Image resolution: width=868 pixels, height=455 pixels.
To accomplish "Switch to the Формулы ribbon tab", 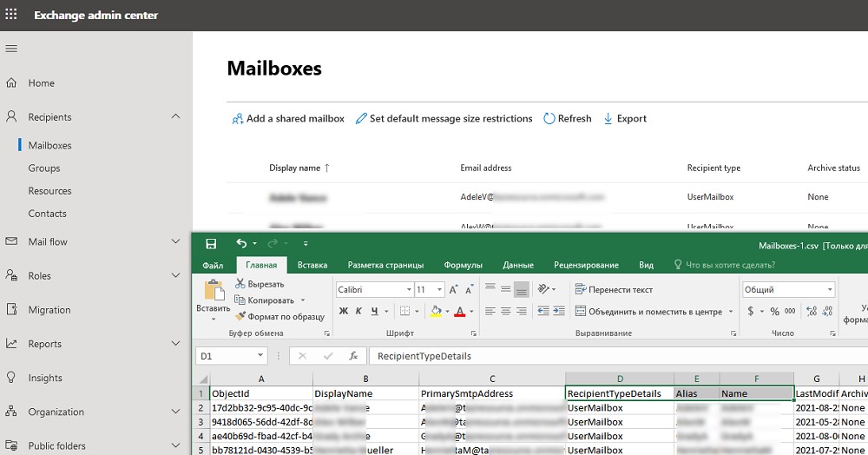I will point(464,265).
